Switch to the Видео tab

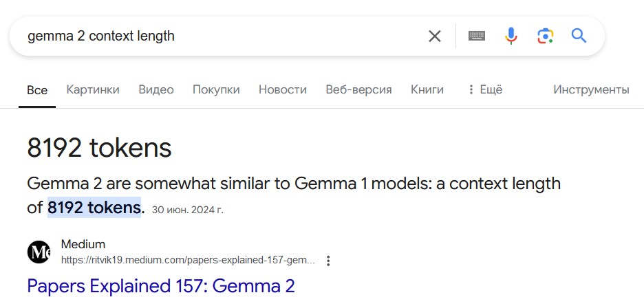click(156, 89)
